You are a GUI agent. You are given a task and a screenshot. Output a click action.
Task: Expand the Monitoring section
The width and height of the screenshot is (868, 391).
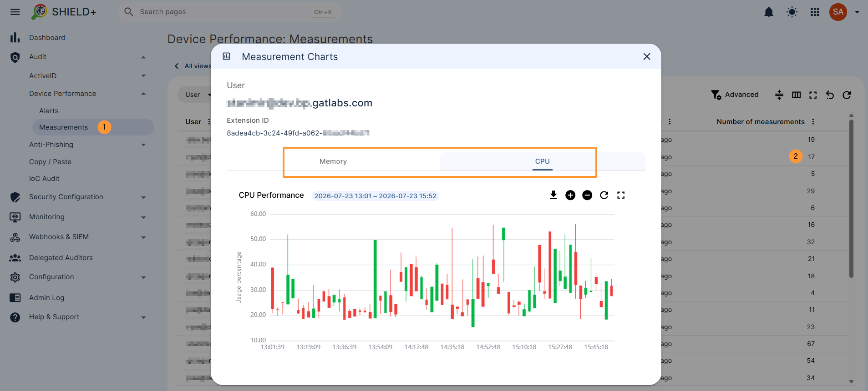[x=143, y=217]
